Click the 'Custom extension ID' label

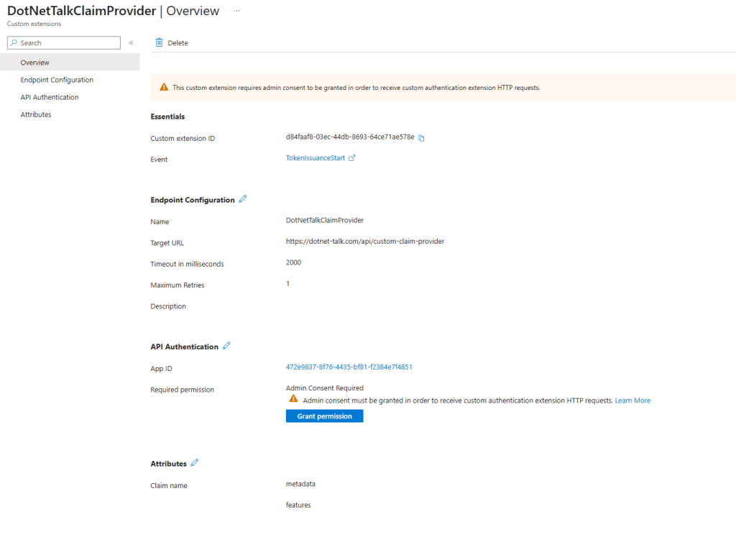(183, 139)
